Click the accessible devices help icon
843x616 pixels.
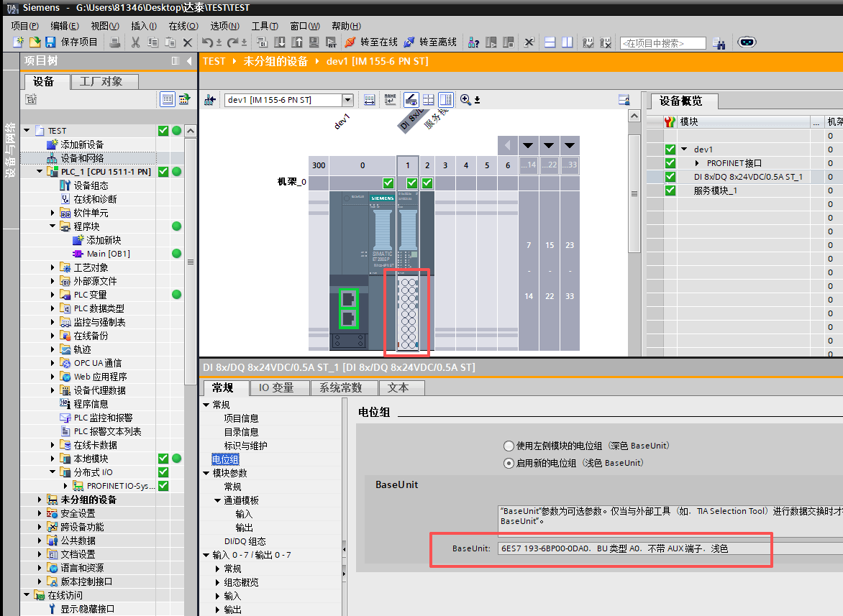[x=473, y=42]
